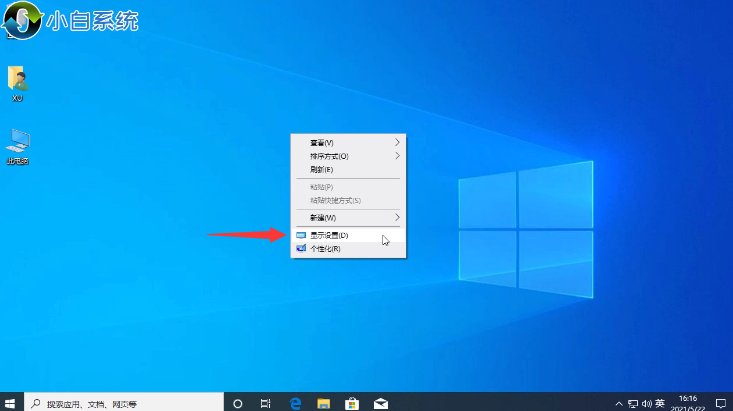
Task: Open File Explorer from the taskbar
Action: (x=324, y=403)
